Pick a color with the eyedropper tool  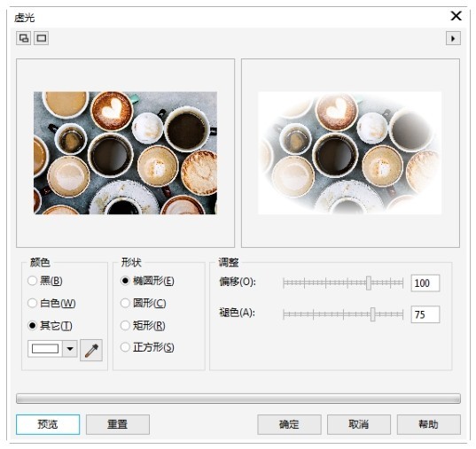(x=91, y=351)
